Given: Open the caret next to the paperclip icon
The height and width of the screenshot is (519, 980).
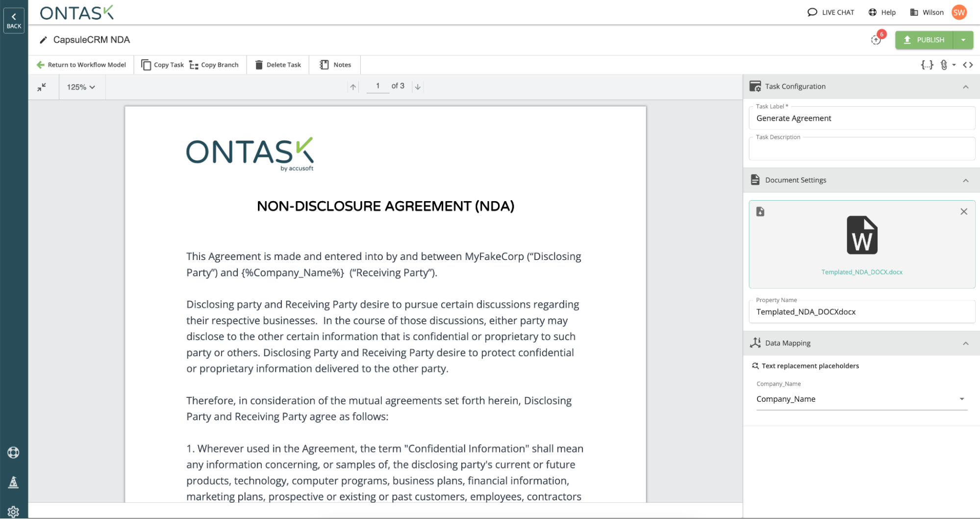Looking at the screenshot, I should click(x=954, y=65).
